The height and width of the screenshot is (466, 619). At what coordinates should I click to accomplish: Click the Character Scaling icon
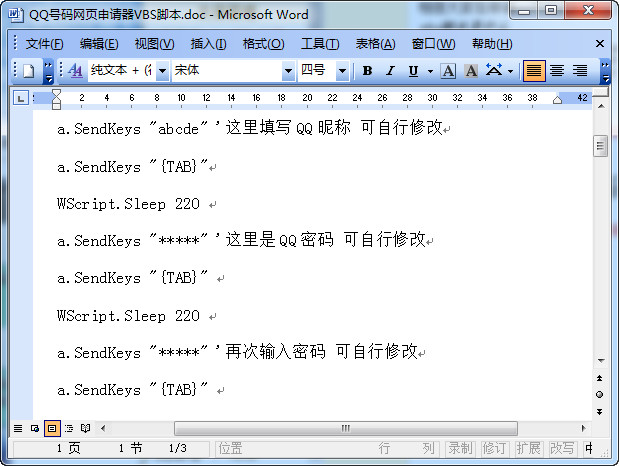point(494,70)
